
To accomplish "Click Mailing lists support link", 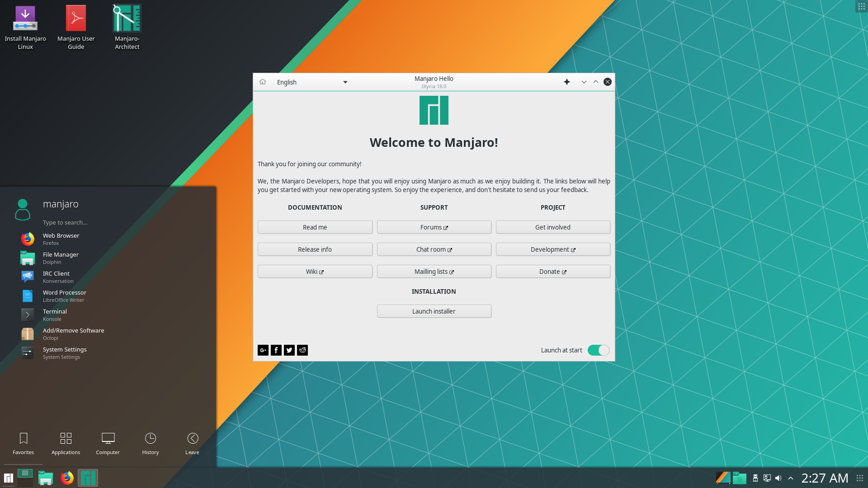I will click(434, 271).
